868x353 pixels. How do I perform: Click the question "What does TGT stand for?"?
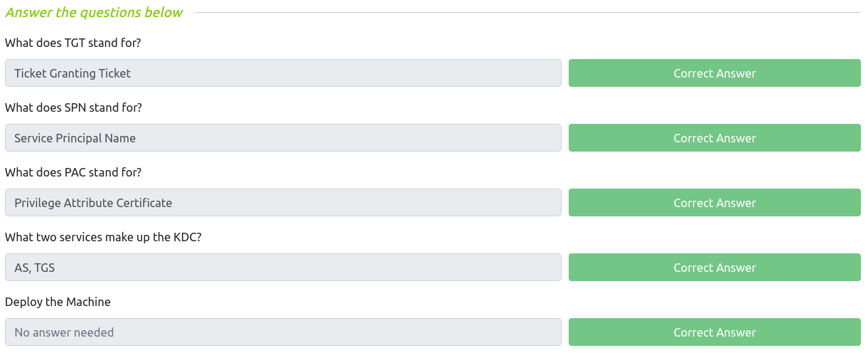click(73, 43)
